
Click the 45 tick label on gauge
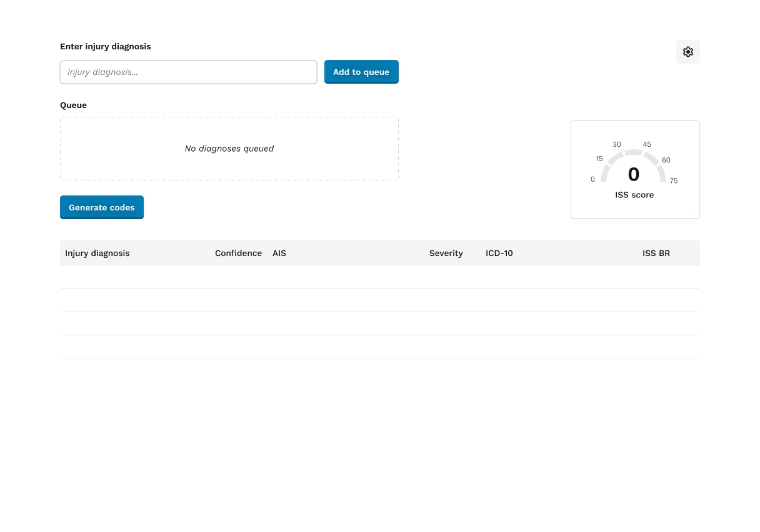pos(647,144)
